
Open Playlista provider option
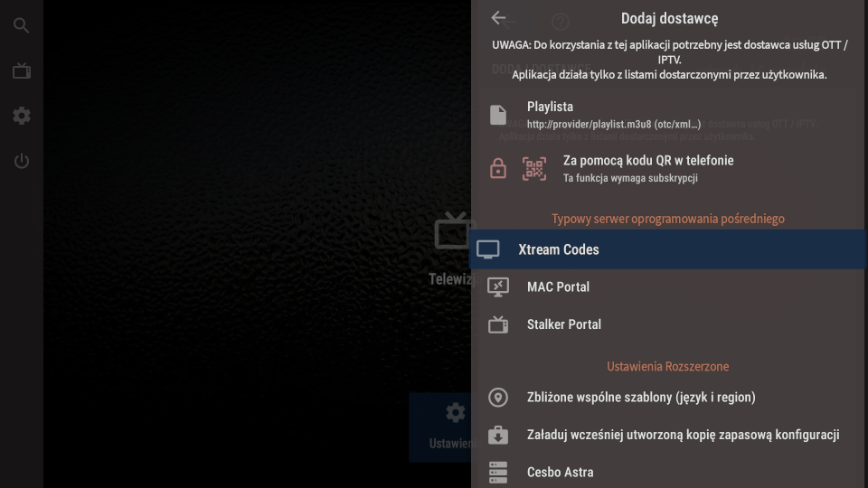pos(550,107)
